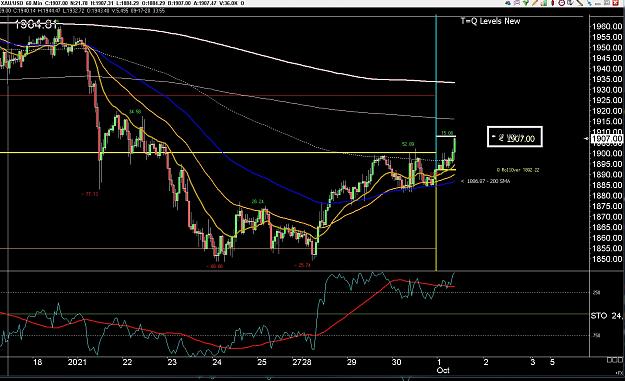Click the 30 date label on time axis

[x=396, y=362]
